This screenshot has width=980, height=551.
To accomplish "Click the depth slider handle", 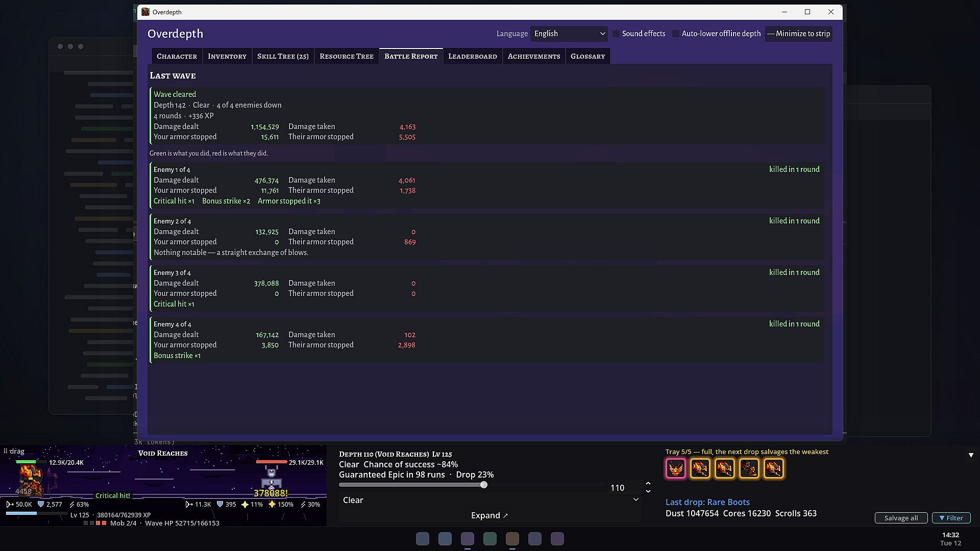I will pyautogui.click(x=483, y=485).
